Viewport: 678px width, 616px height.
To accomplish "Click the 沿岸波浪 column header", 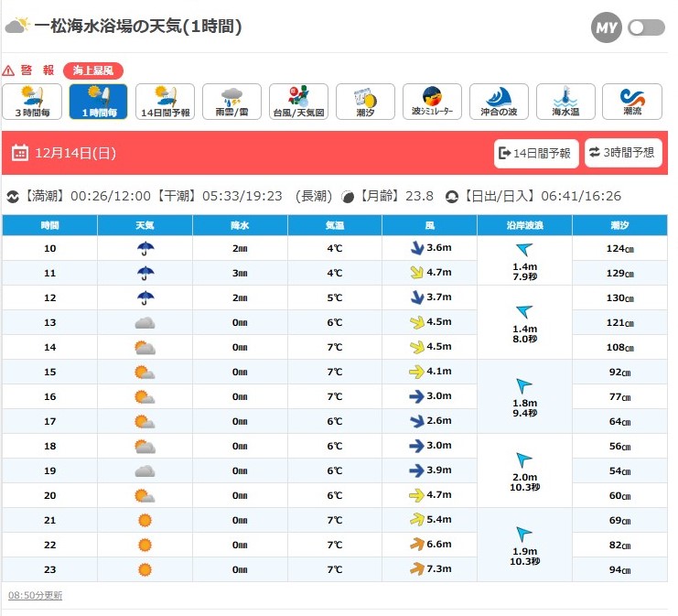I will pyautogui.click(x=524, y=224).
